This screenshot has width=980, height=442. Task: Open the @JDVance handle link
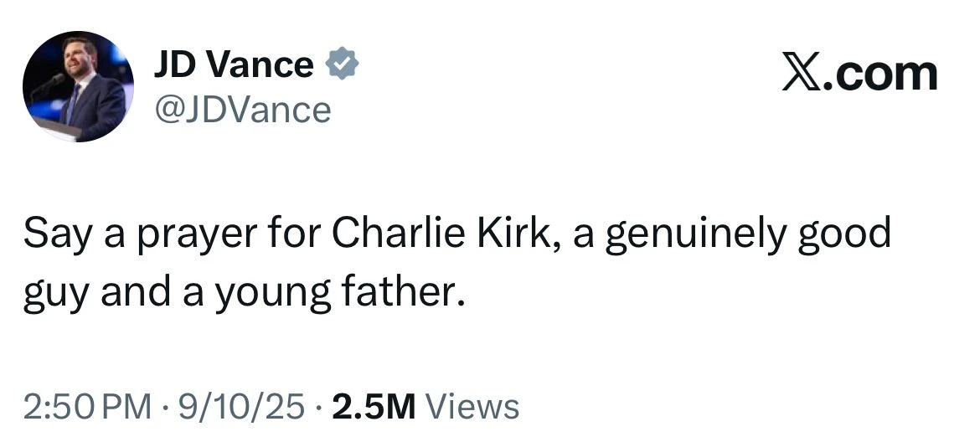pos(241,109)
